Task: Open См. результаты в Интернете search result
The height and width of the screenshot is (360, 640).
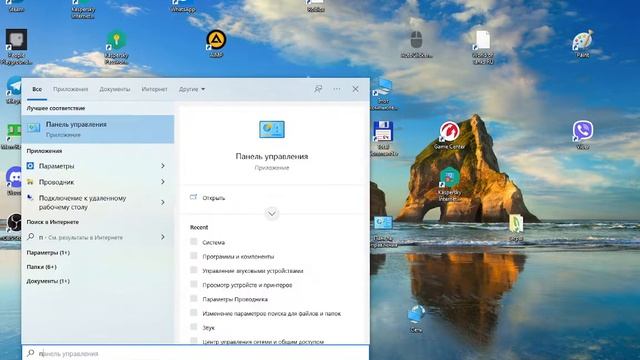Action: [91, 237]
